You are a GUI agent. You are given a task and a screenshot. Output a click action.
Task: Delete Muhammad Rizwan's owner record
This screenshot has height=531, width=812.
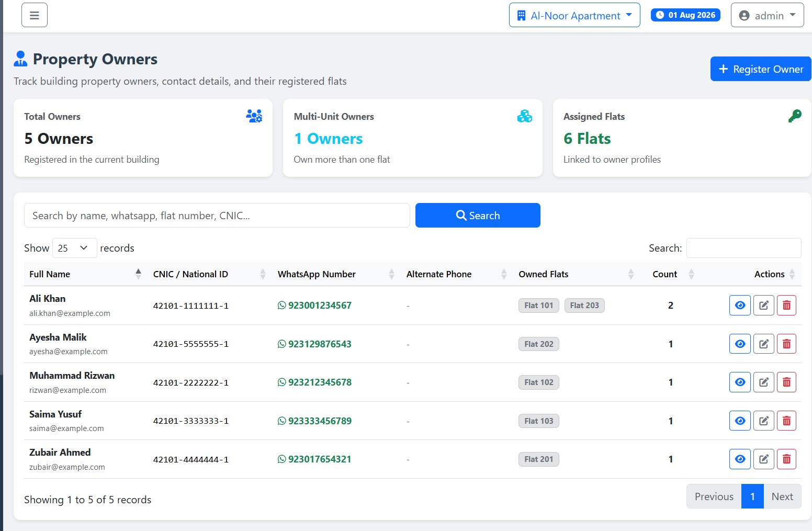(786, 382)
